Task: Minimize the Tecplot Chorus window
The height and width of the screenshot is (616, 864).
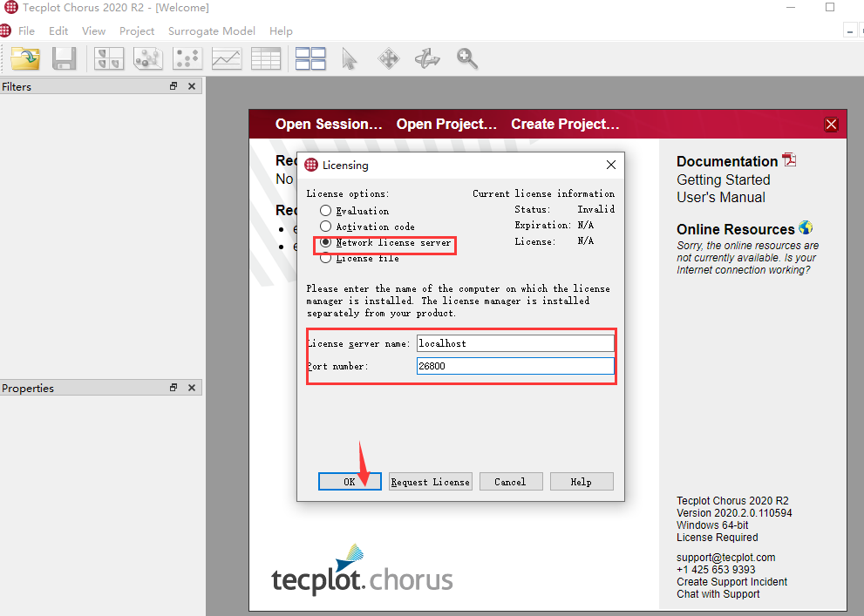Action: tap(791, 8)
